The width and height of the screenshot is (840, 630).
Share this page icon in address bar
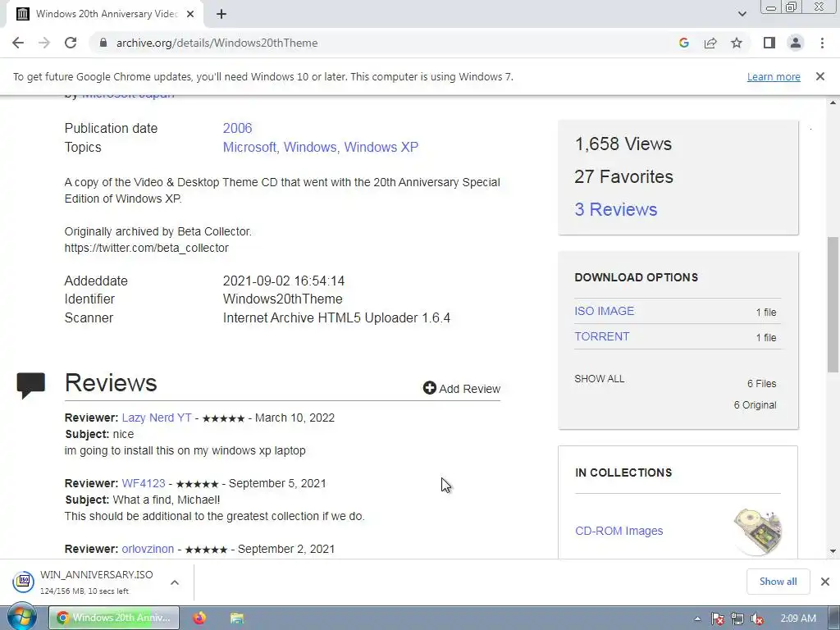[x=710, y=43]
